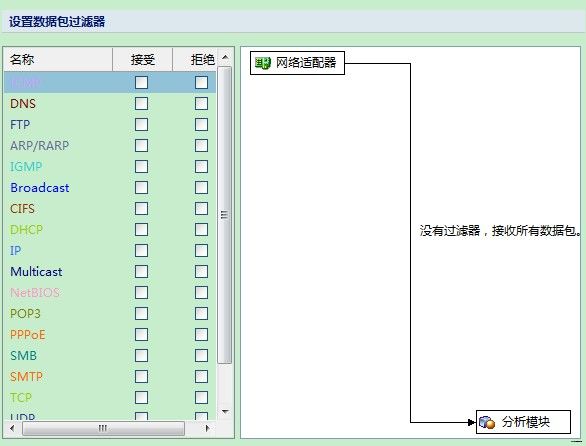This screenshot has width=586, height=446.
Task: Select the Broadcast filter row
Action: click(110, 187)
